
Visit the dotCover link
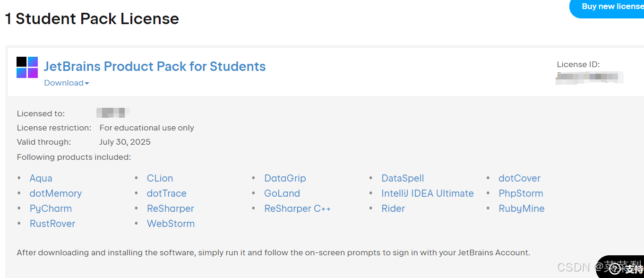520,178
